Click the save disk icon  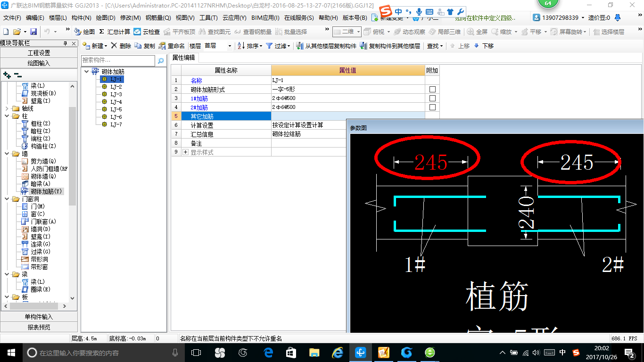click(x=33, y=32)
